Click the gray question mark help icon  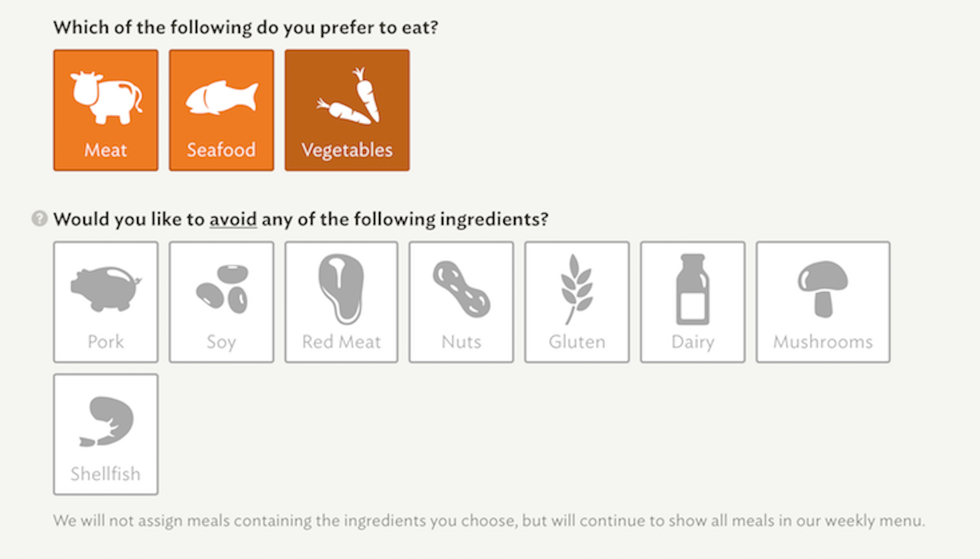[x=39, y=219]
